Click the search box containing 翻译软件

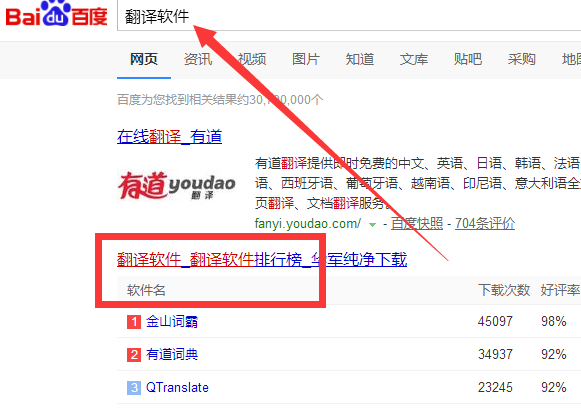click(x=349, y=16)
